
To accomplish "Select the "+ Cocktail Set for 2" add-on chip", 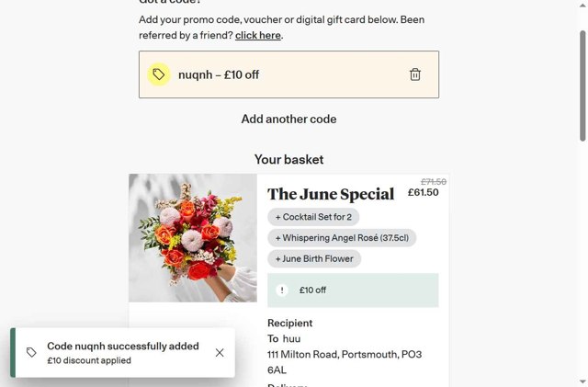I will (314, 217).
